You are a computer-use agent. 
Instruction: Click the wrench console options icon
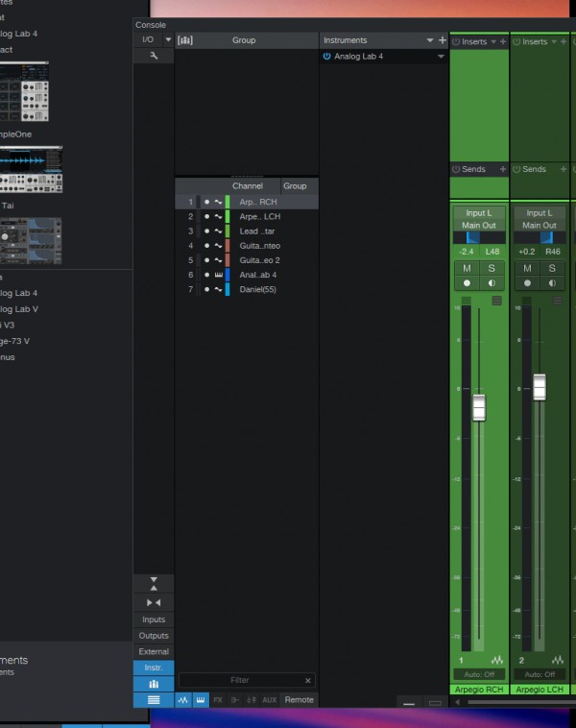click(x=154, y=57)
